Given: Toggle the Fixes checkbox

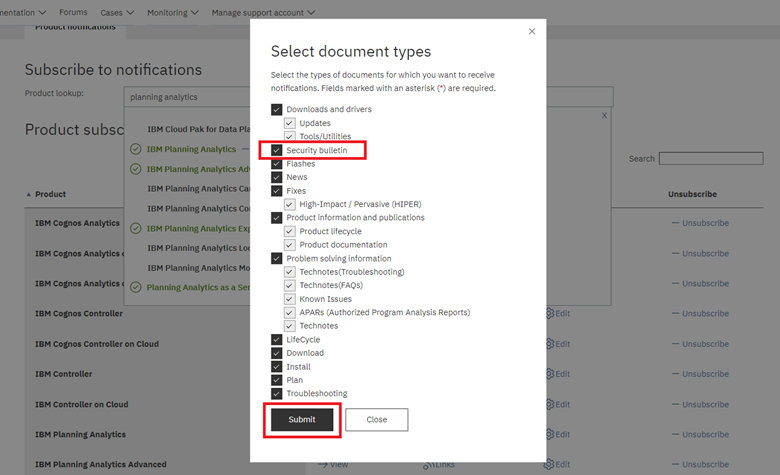Looking at the screenshot, I should click(277, 190).
